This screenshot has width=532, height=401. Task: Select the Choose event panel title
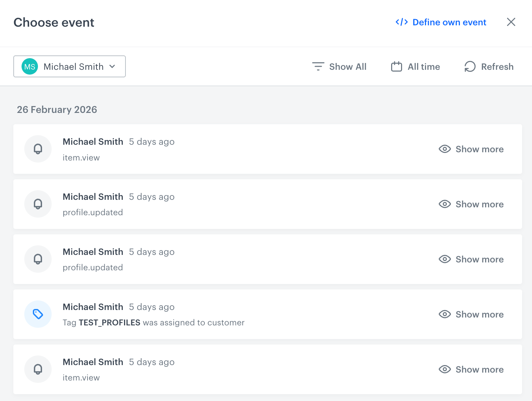[54, 22]
